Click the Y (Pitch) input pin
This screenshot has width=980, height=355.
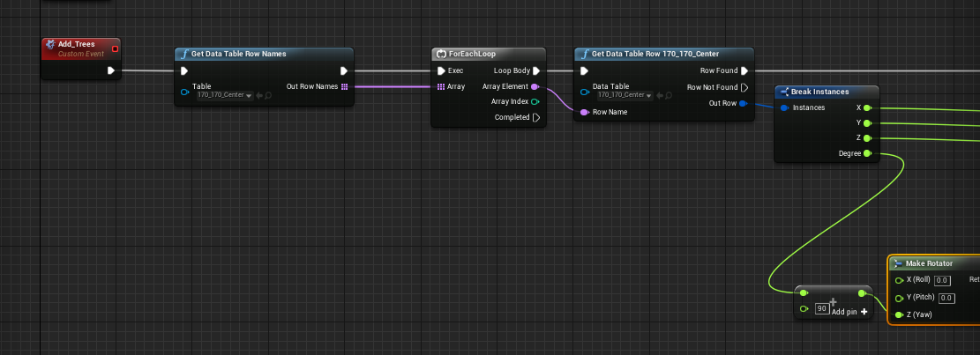[x=899, y=298]
